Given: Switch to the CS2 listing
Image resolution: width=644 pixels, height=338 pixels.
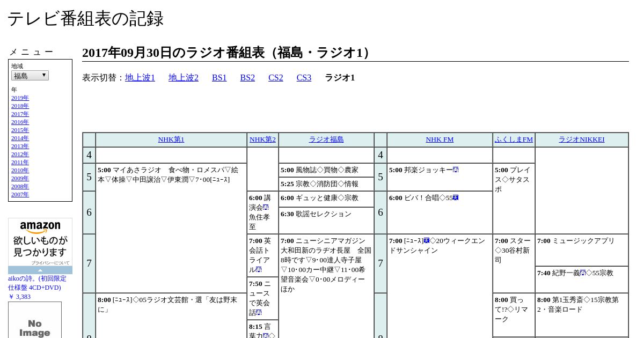Looking at the screenshot, I should [276, 78].
